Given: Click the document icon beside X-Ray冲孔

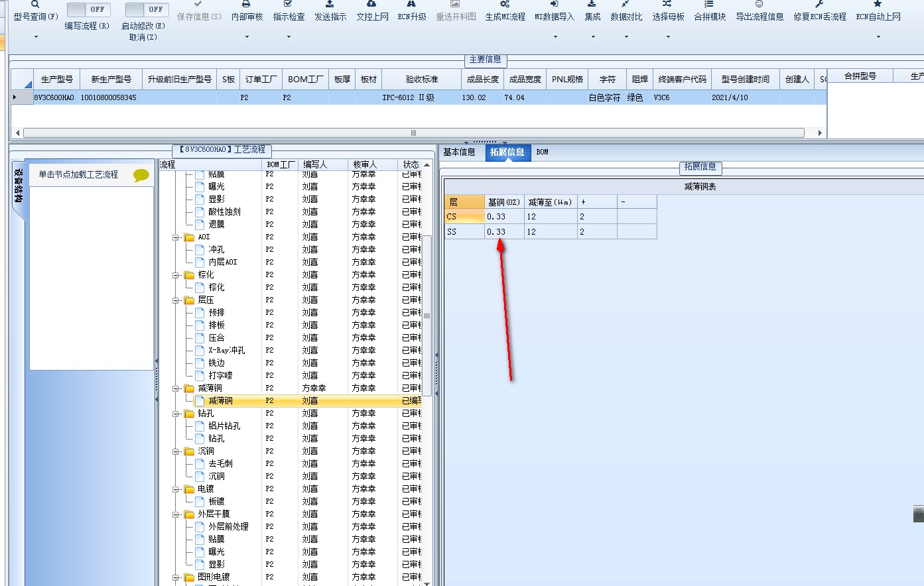Looking at the screenshot, I should tap(200, 350).
